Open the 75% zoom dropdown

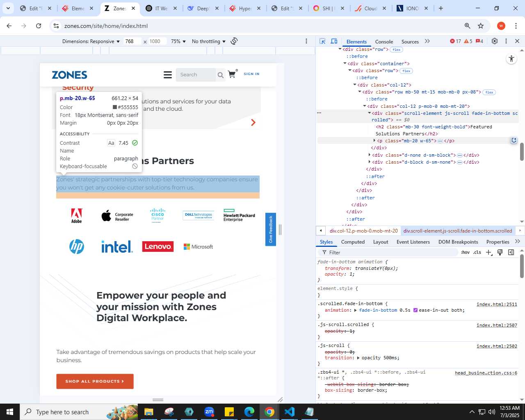click(178, 41)
